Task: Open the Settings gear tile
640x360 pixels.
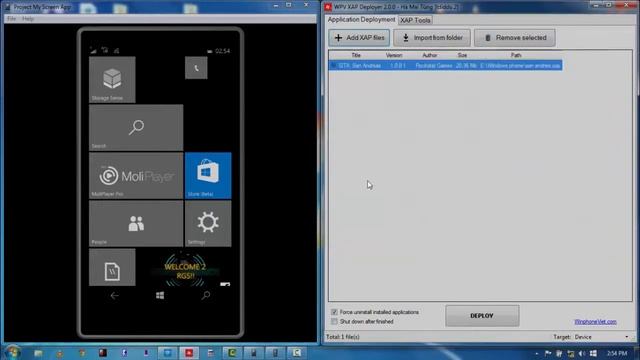Action: 208,223
